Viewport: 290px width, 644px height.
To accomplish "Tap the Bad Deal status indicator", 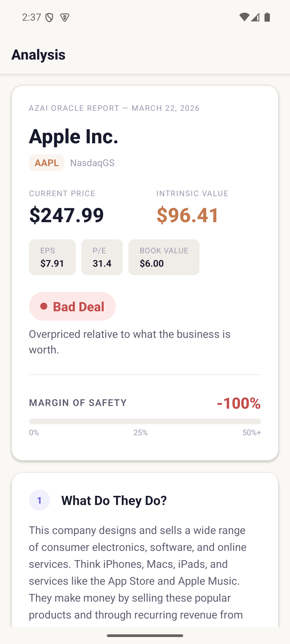I will click(72, 306).
